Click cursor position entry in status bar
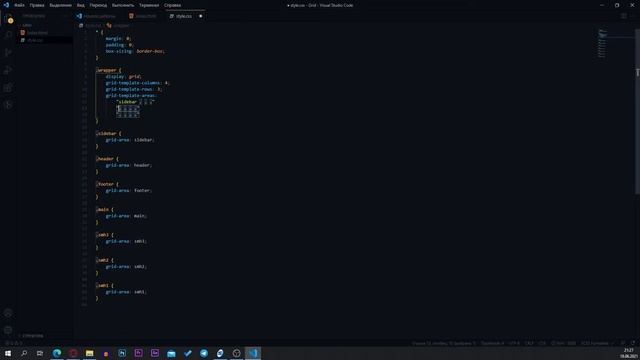 (x=444, y=343)
